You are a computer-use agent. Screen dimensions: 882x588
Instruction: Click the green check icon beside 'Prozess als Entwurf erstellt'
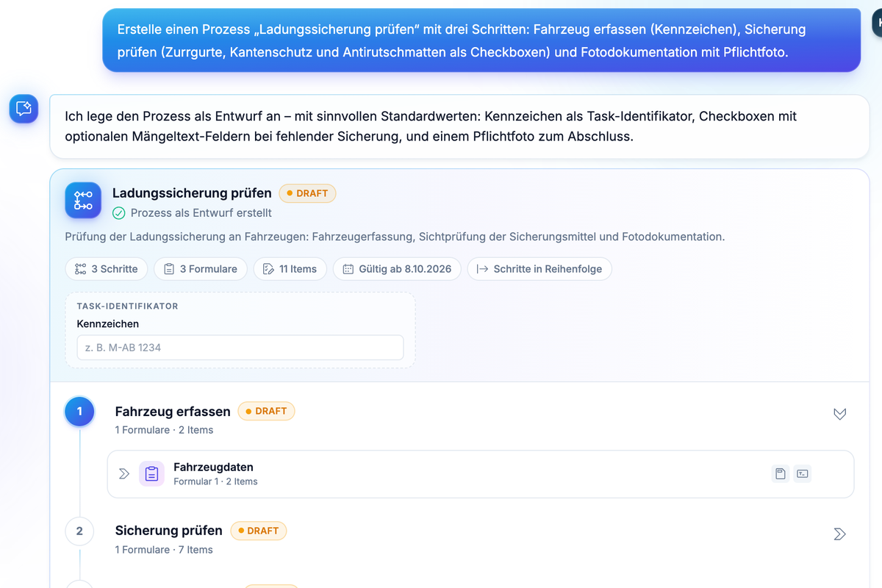[x=119, y=213]
